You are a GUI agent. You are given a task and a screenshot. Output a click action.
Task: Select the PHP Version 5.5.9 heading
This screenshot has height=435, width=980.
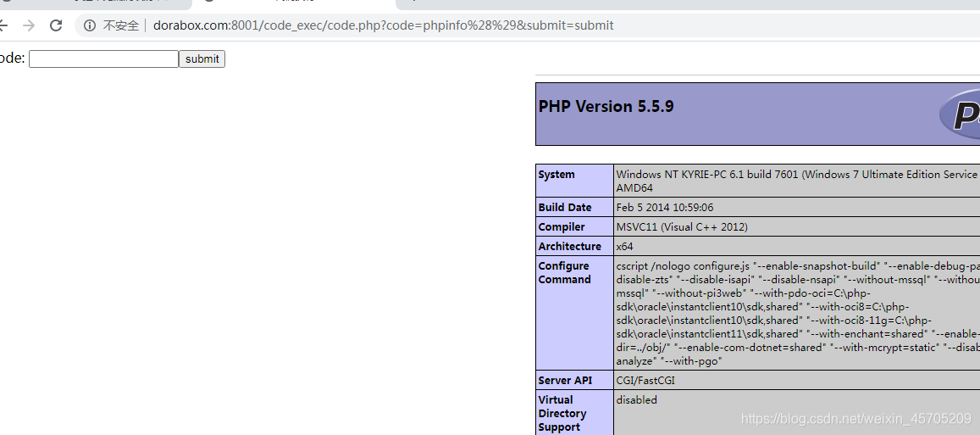(606, 106)
